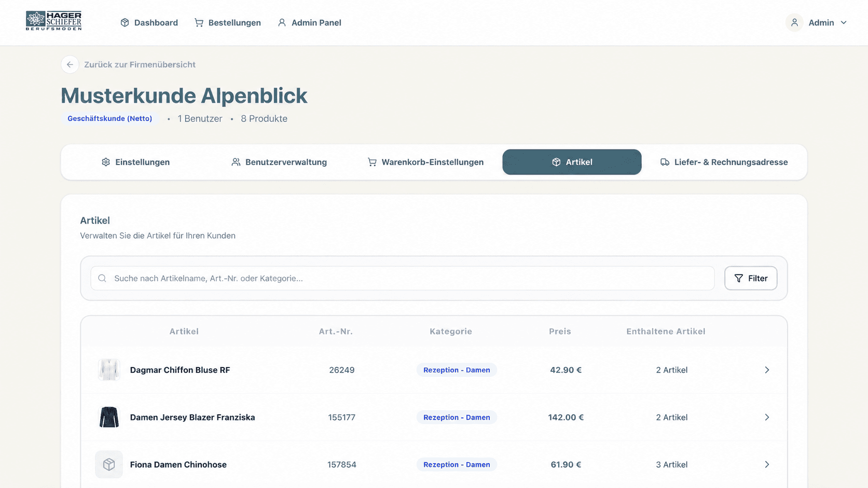Select the text Fiona Damen Chinohose
The image size is (868, 488).
(178, 465)
